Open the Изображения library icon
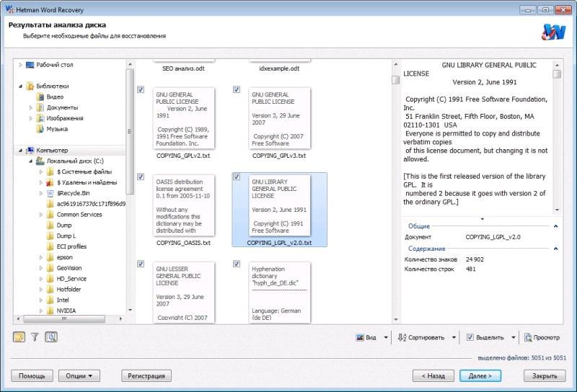Image resolution: width=577 pixels, height=392 pixels. coord(40,118)
